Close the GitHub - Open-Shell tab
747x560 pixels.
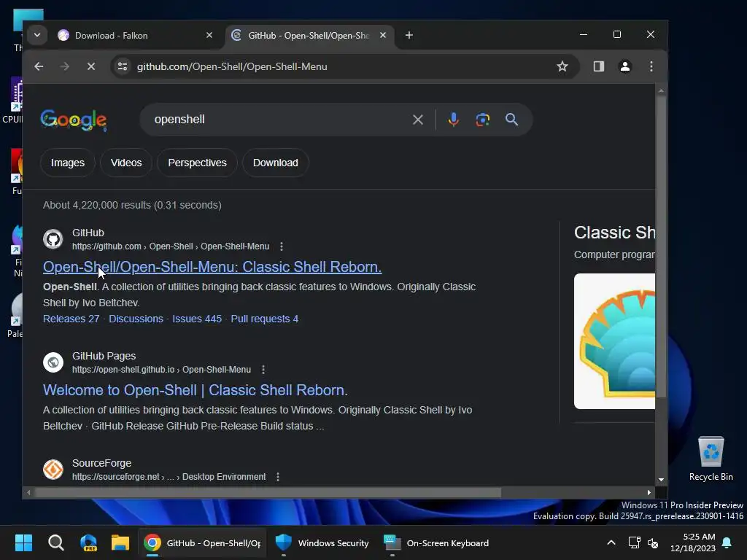click(382, 35)
